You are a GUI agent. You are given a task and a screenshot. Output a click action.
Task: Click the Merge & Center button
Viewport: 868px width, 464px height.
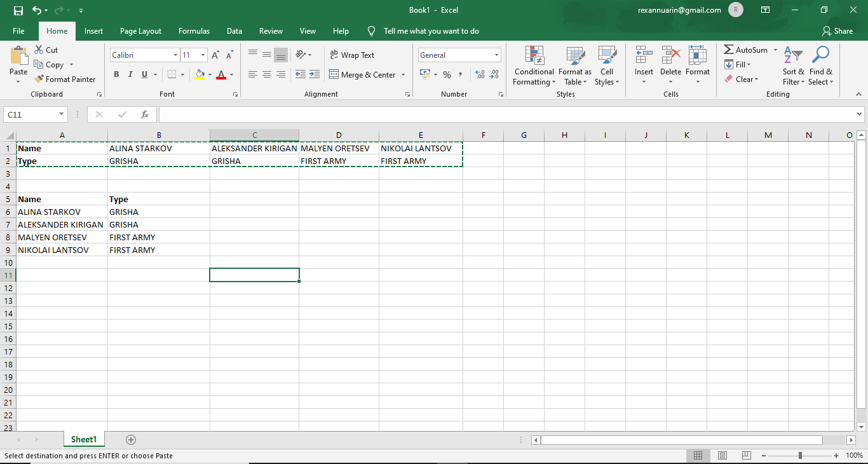pos(362,75)
